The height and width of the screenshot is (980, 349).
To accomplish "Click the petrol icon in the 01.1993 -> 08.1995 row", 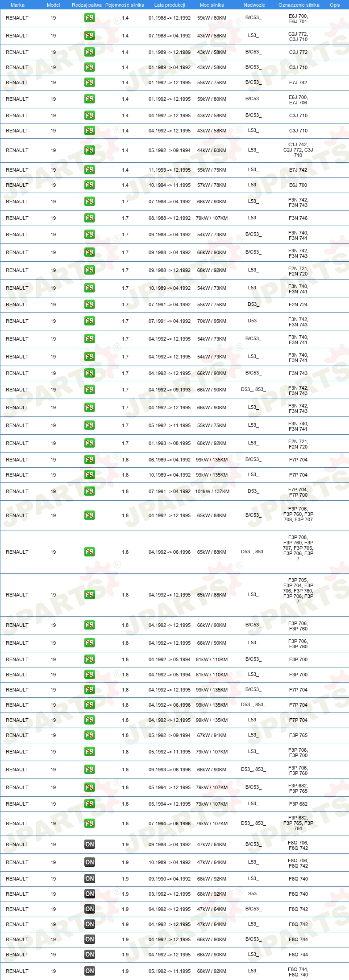I will coord(89,443).
